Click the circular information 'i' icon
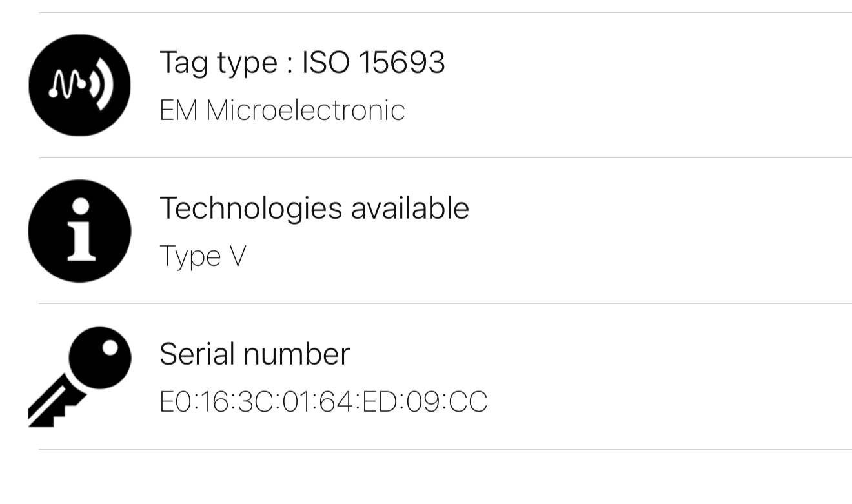Viewport: 852px width, 504px height. tap(79, 231)
